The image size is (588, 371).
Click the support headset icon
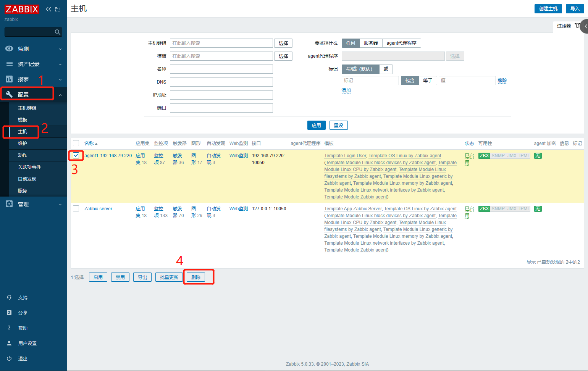tap(9, 297)
